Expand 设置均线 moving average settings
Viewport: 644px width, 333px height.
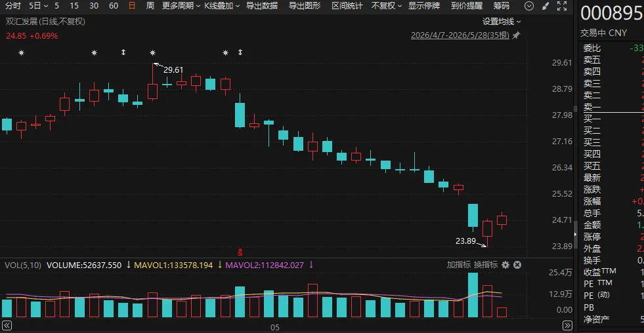click(x=502, y=22)
